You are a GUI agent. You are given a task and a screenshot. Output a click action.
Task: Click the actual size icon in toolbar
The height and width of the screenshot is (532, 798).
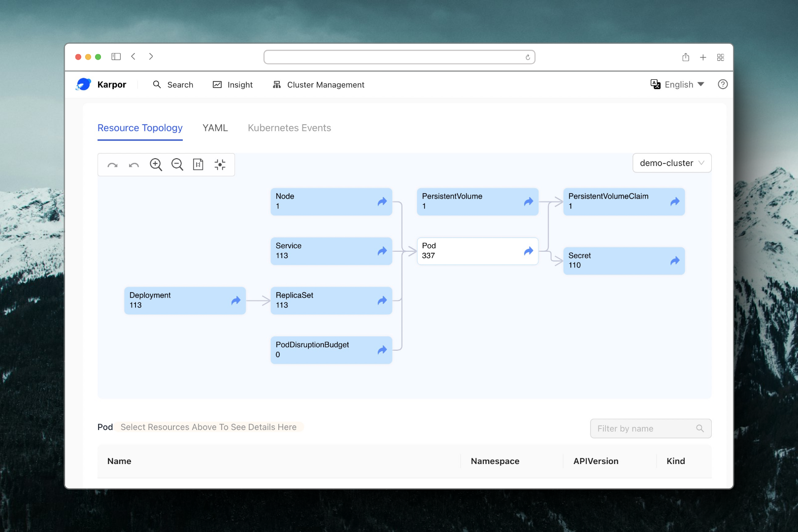point(198,165)
